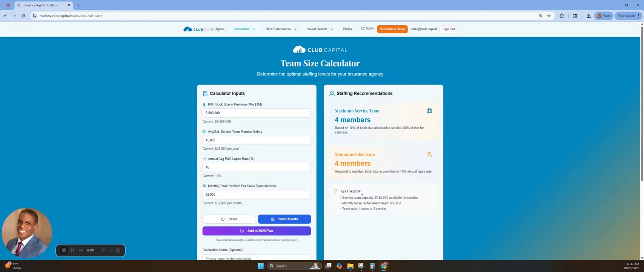This screenshot has height=272, width=644.
Task: Bookmark this page with the star icon
Action: click(549, 16)
